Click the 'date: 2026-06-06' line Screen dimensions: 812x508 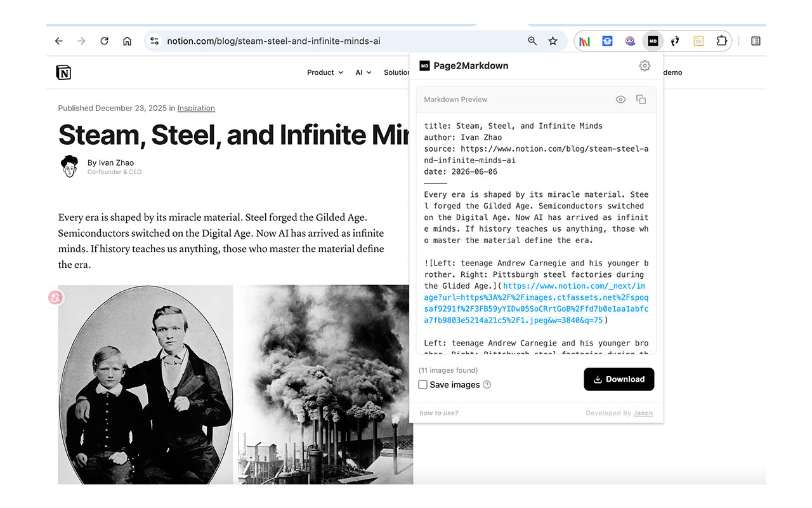tap(461, 171)
